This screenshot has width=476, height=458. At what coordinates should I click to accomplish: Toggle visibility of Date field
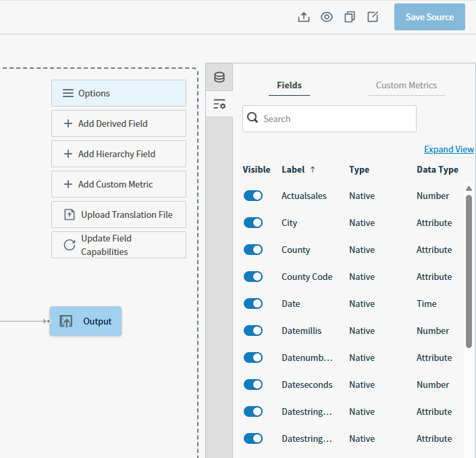(x=253, y=304)
